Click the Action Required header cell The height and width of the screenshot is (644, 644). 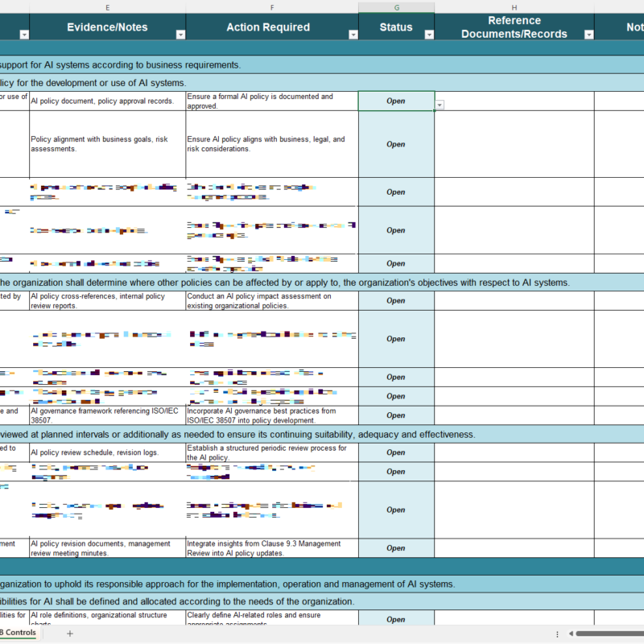click(268, 27)
